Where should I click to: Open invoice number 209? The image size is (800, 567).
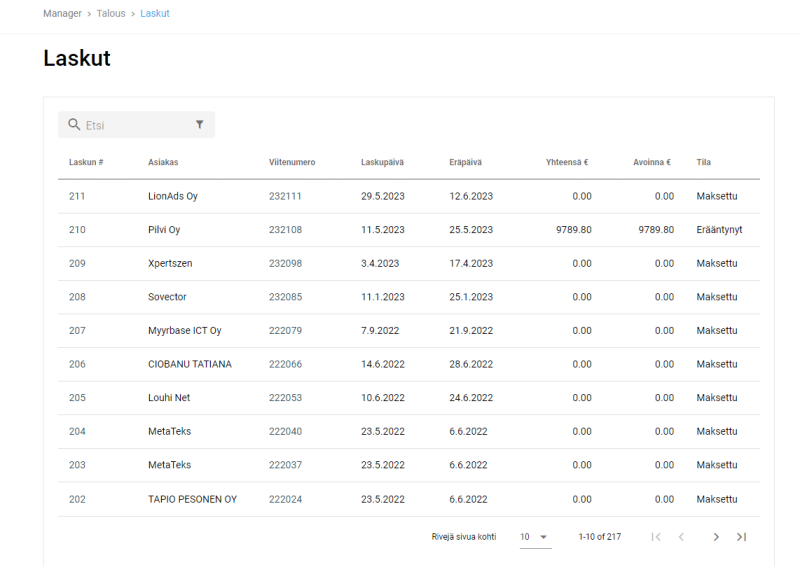pos(77,263)
